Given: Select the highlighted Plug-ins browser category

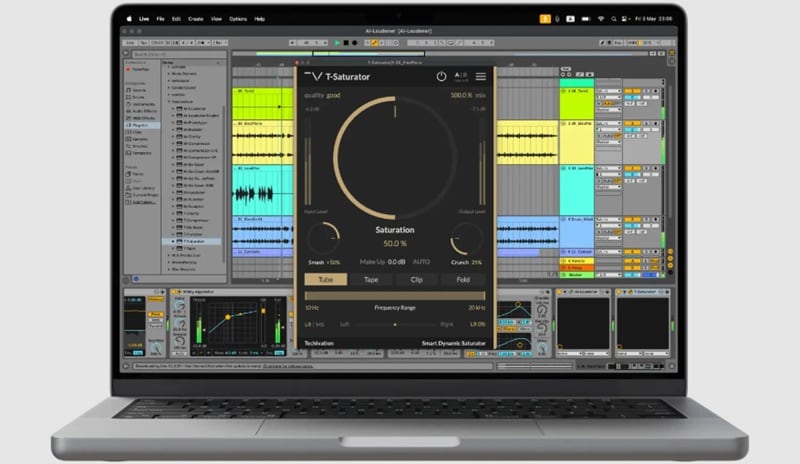Looking at the screenshot, I should coord(142,125).
